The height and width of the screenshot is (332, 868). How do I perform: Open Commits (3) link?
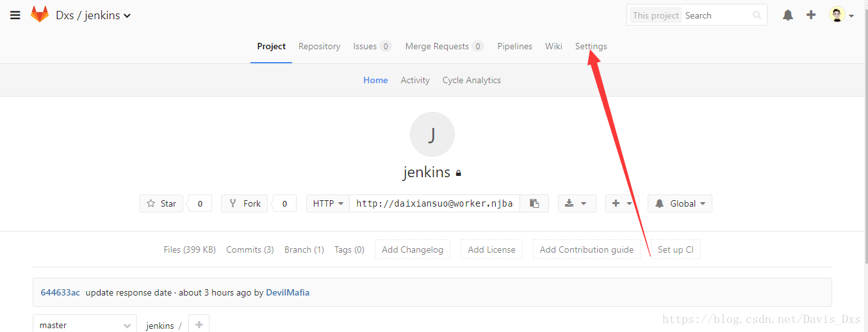point(250,249)
